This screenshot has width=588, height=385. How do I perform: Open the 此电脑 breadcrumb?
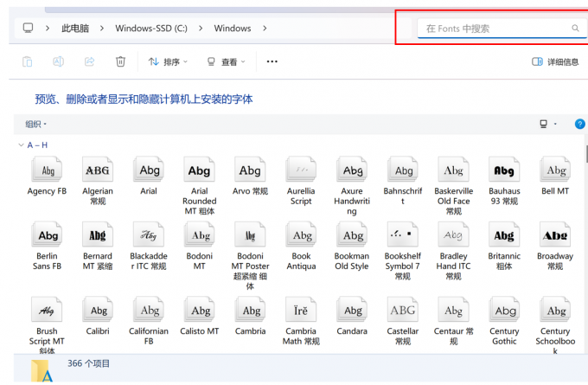(75, 29)
